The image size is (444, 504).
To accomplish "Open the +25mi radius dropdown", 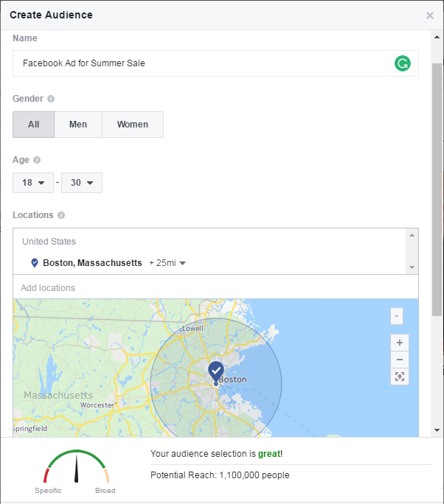I will pos(167,263).
